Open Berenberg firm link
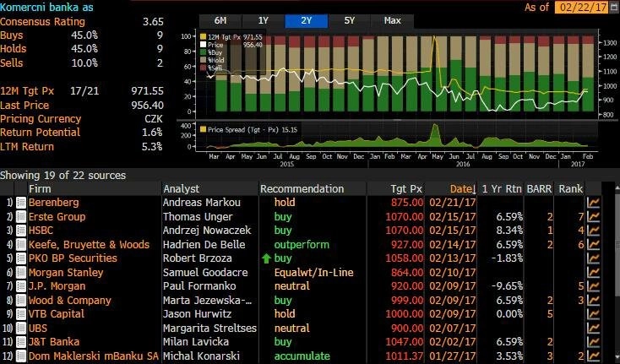 (54, 203)
